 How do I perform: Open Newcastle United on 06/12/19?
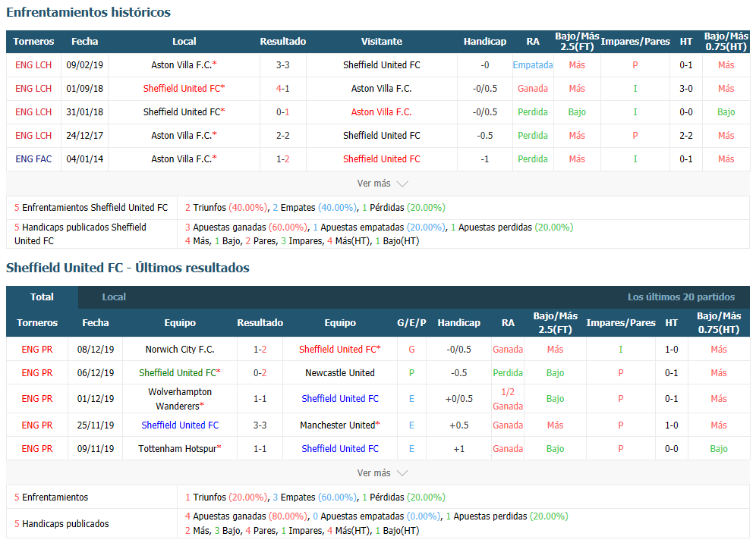[340, 373]
